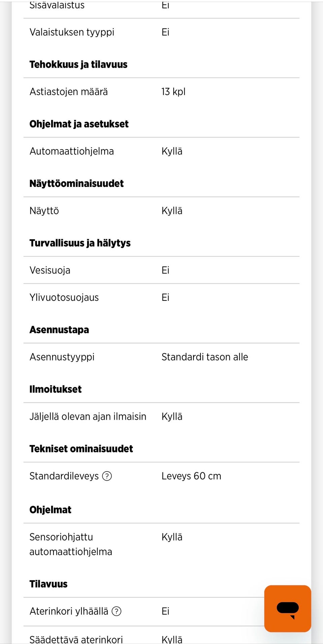Viewport: 323px width, 644px height.
Task: Select the Leveys 60 cm specification value
Action: [191, 476]
